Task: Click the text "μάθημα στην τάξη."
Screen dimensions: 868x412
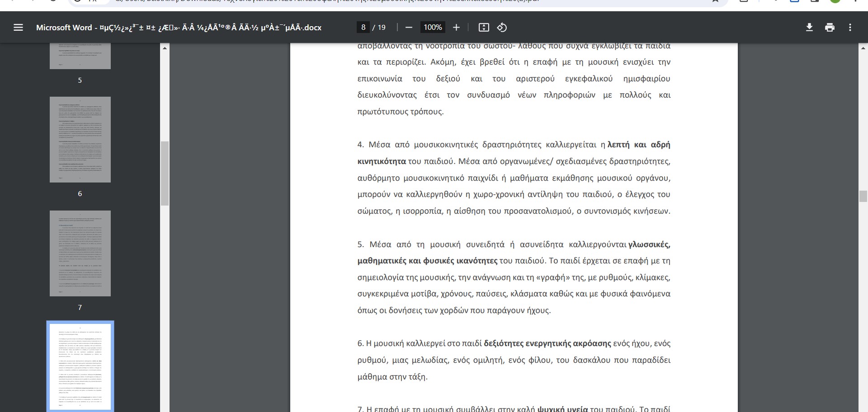Action: [392, 377]
